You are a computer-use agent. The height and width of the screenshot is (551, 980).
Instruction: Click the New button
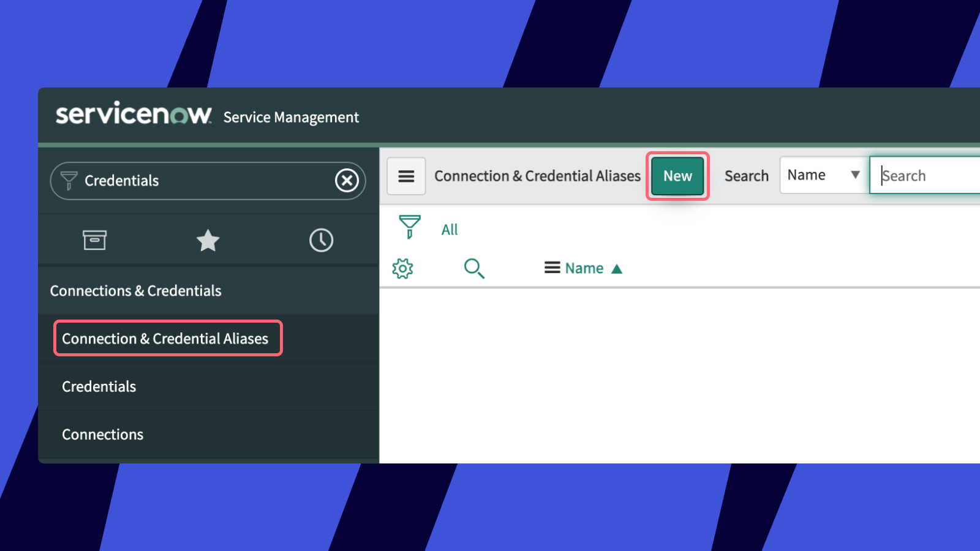click(x=677, y=176)
